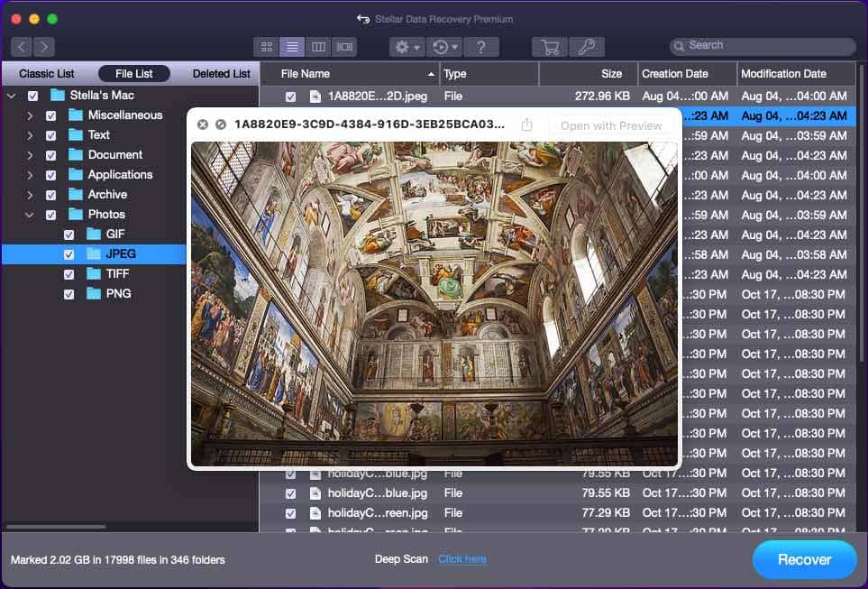Open the resume recovery history menu
The image size is (868, 589).
click(x=444, y=47)
